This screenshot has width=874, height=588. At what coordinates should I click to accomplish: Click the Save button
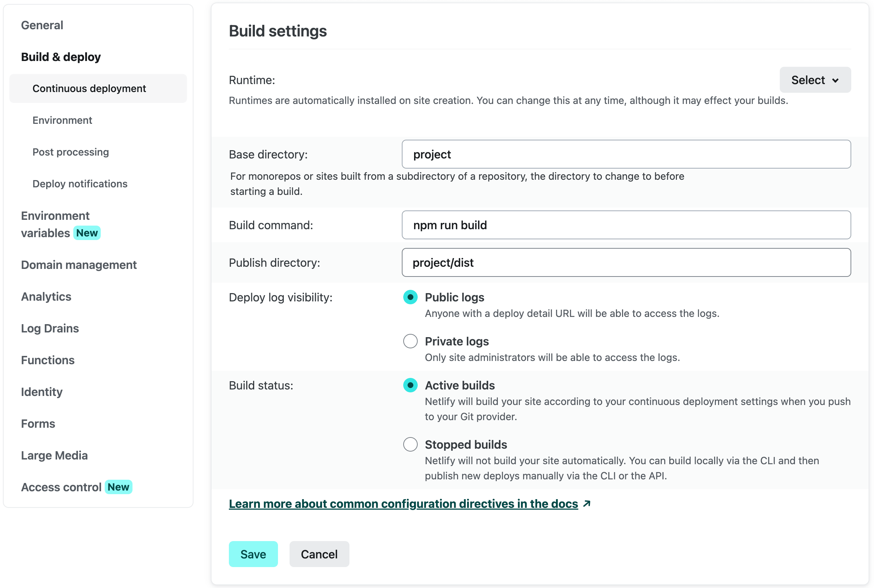(253, 554)
